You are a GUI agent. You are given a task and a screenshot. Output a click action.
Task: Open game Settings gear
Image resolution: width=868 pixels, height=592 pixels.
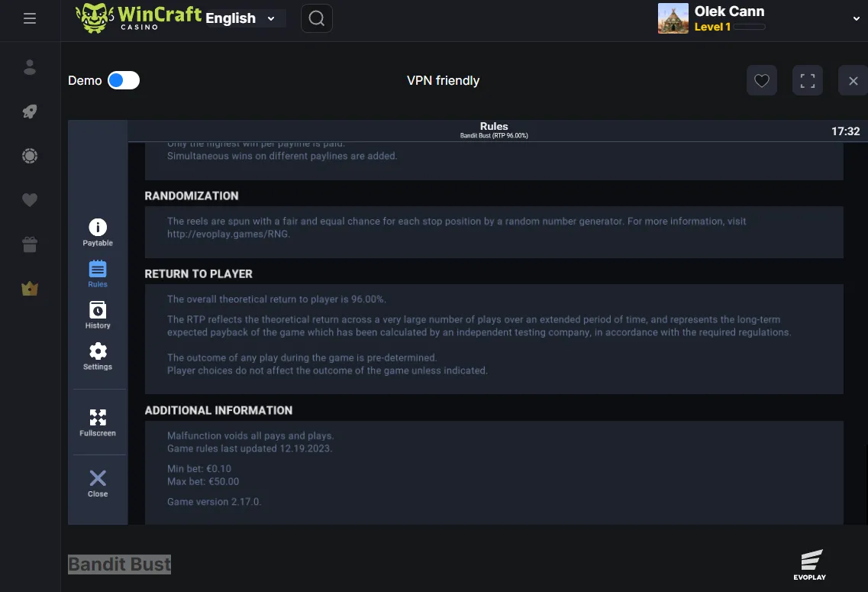tap(98, 356)
